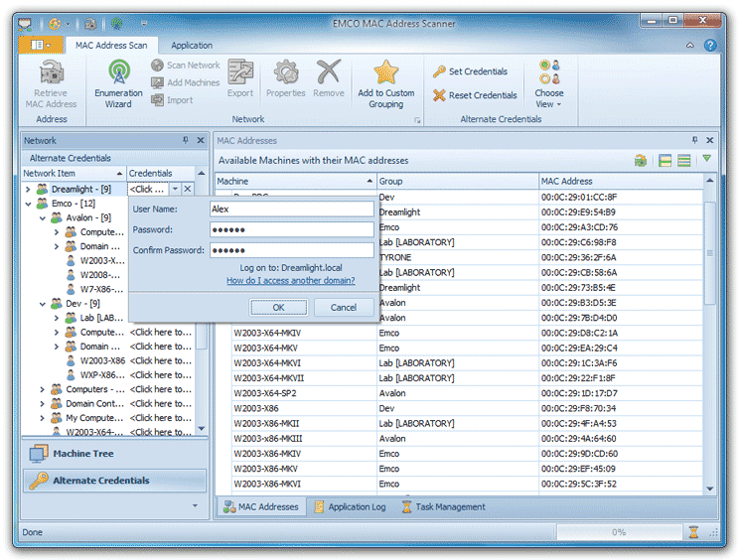This screenshot has height=560, width=739.
Task: Click the retrieve icon in MAC Addresses header
Action: [641, 161]
